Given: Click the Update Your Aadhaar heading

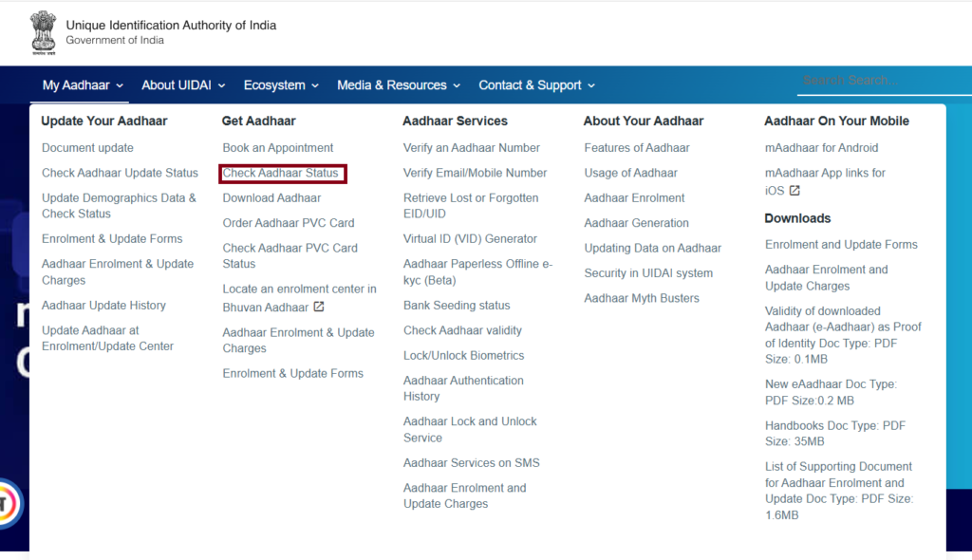Looking at the screenshot, I should [x=104, y=121].
